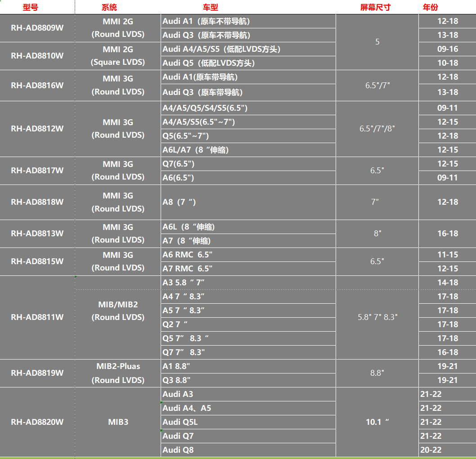The image size is (476, 459).
Task: Click the RH-AD8813W model cell
Action: 37,234
